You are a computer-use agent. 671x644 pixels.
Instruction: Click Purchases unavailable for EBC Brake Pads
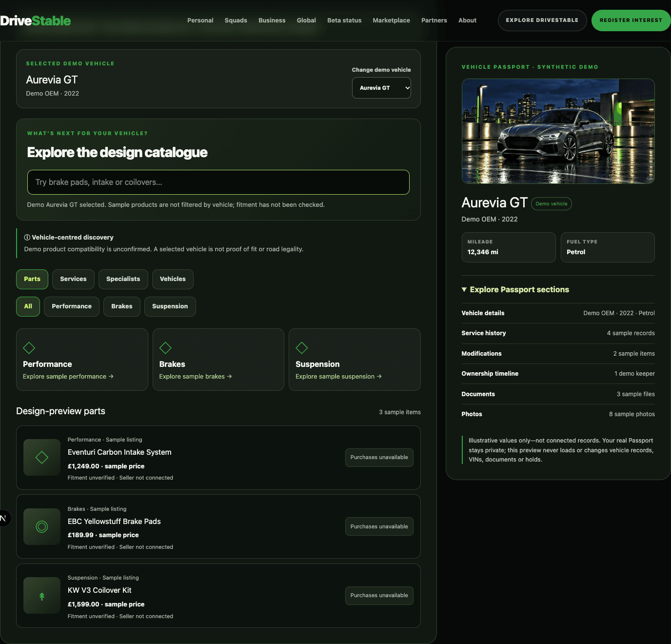point(379,526)
